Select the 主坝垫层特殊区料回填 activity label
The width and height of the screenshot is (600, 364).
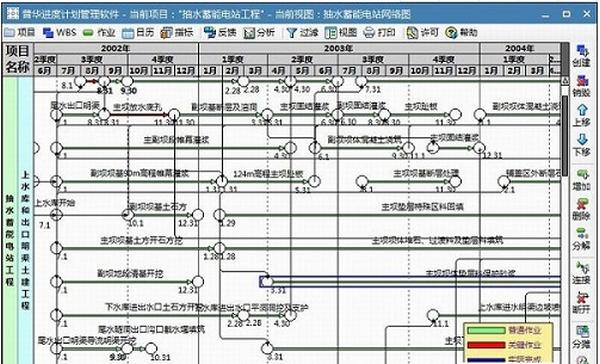422,207
